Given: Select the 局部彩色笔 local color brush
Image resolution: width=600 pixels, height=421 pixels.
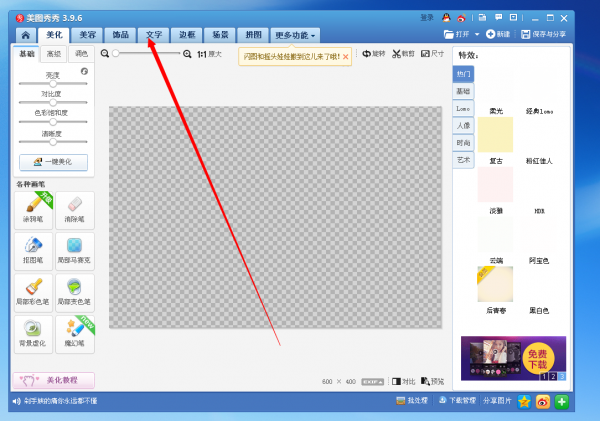Looking at the screenshot, I should tap(34, 293).
